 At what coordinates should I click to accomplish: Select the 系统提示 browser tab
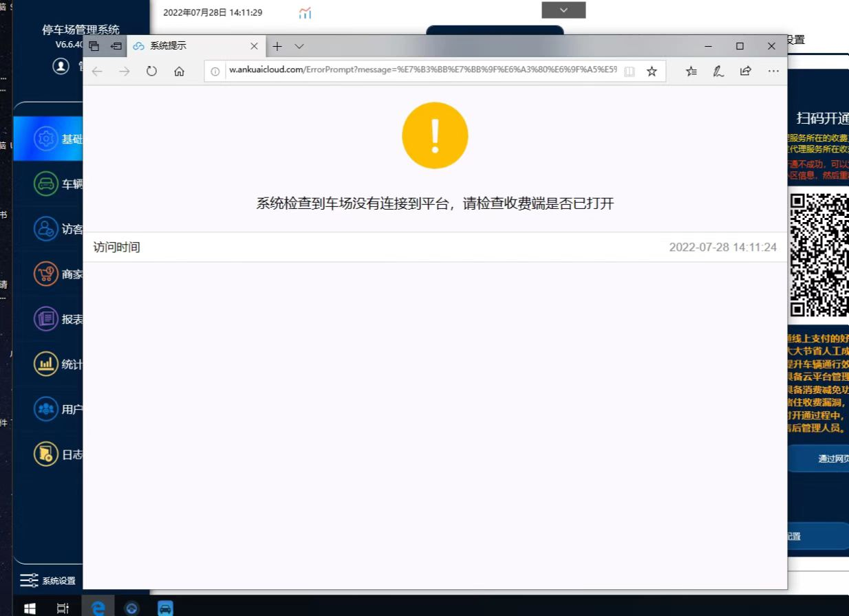[x=195, y=46]
